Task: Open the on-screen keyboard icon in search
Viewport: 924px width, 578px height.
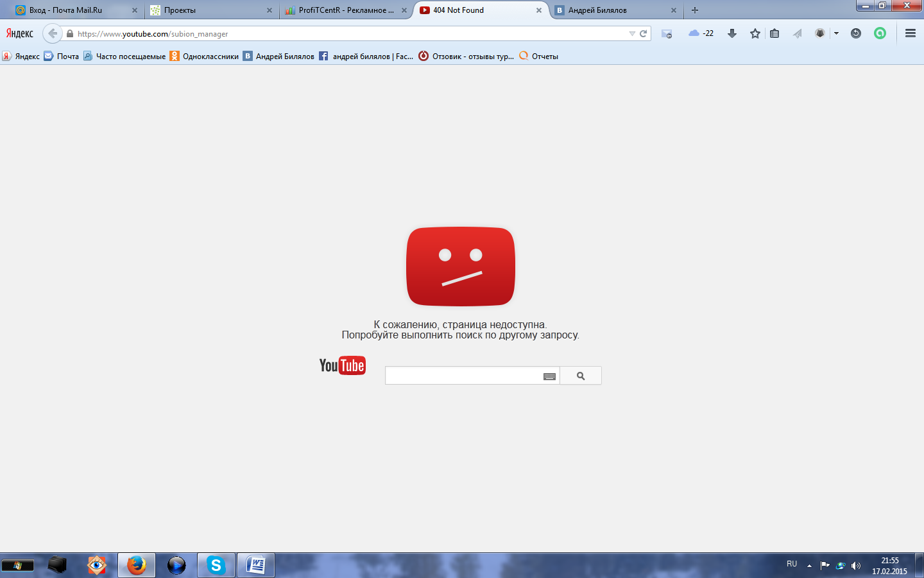Action: click(549, 376)
